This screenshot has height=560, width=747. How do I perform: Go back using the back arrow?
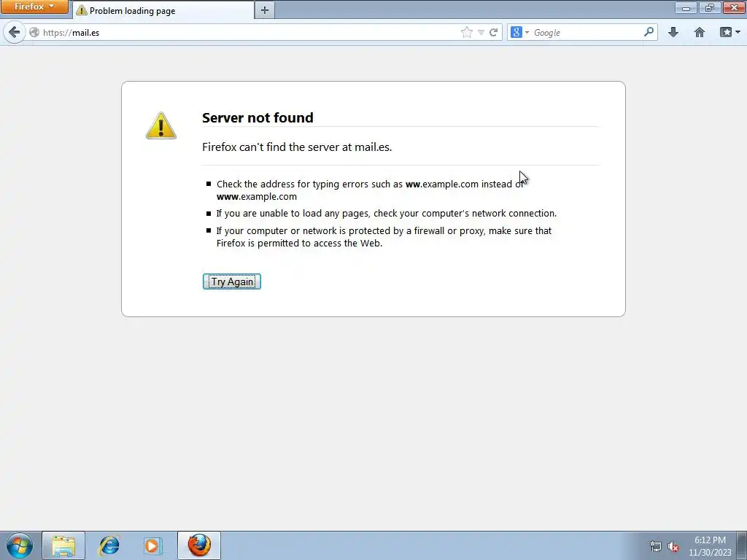click(x=15, y=32)
